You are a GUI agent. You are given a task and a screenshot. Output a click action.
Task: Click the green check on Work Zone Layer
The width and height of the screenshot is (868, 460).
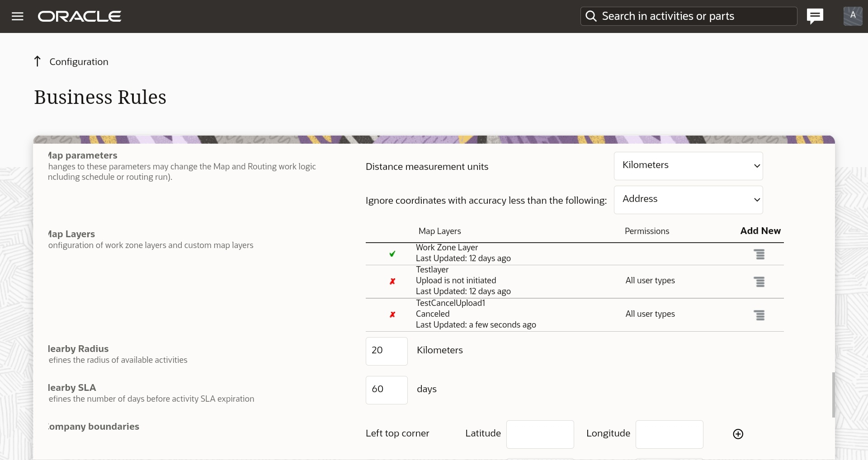[392, 254]
